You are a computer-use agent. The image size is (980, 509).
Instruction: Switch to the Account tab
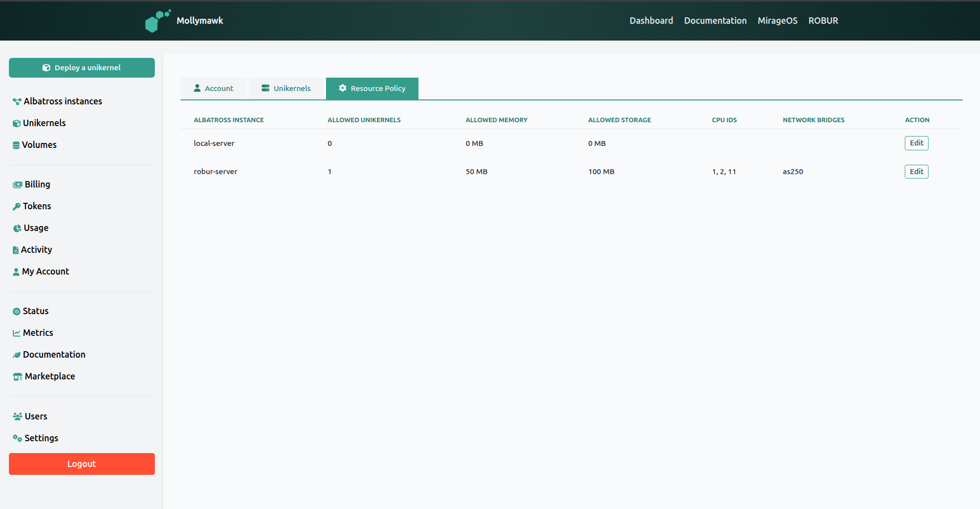pyautogui.click(x=213, y=88)
